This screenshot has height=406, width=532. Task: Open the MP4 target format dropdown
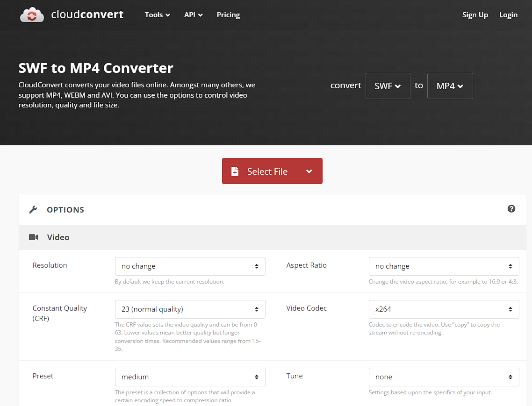pos(450,86)
